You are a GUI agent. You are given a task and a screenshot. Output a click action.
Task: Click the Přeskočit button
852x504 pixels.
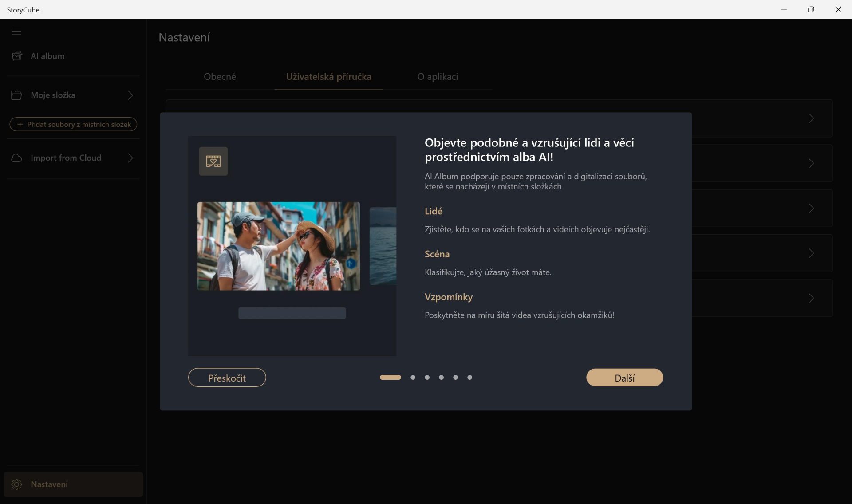(x=227, y=378)
